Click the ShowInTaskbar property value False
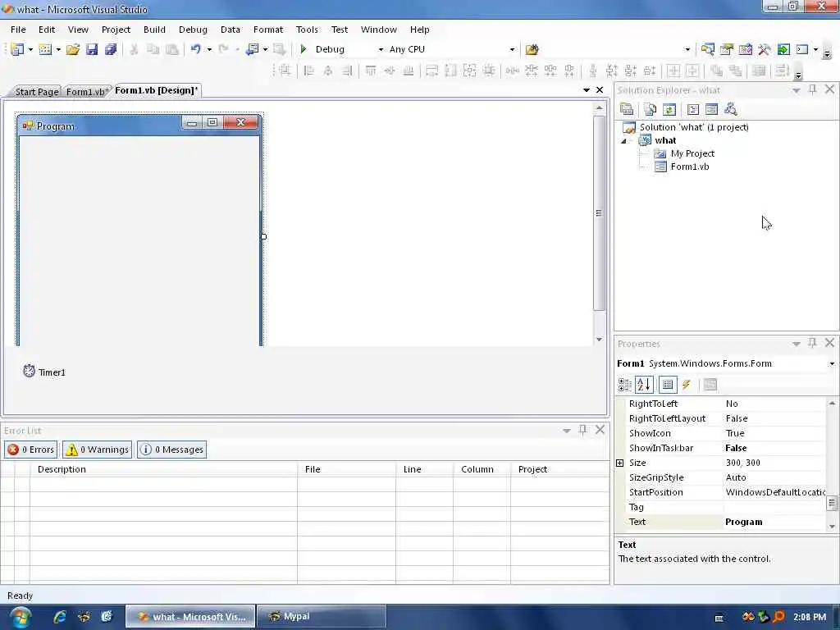The height and width of the screenshot is (630, 840). tap(774, 448)
